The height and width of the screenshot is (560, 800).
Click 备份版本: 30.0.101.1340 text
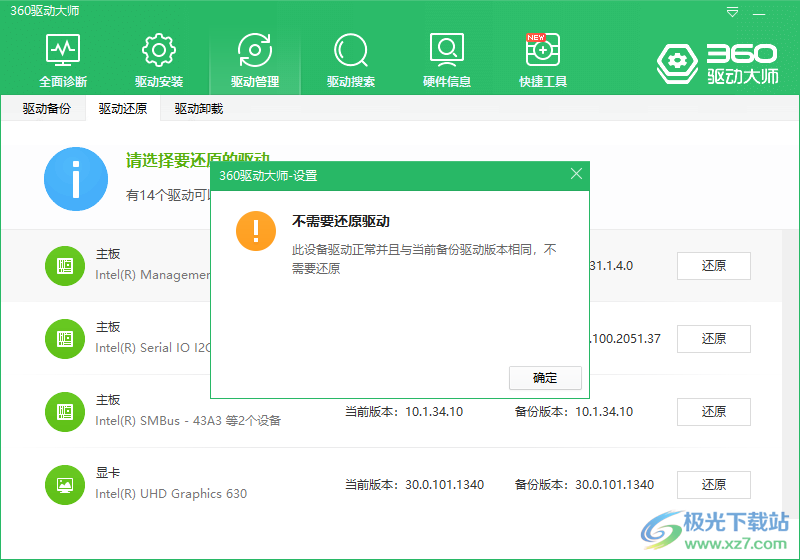(x=584, y=485)
